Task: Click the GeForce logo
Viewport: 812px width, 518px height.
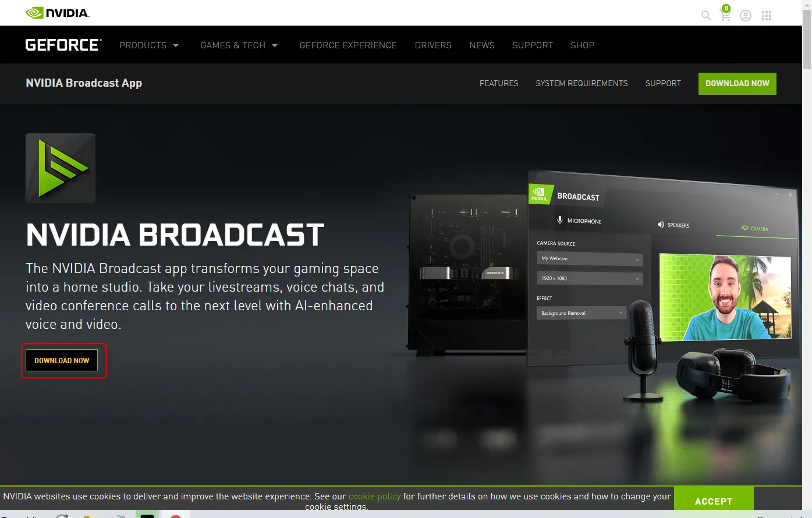Action: coord(63,45)
